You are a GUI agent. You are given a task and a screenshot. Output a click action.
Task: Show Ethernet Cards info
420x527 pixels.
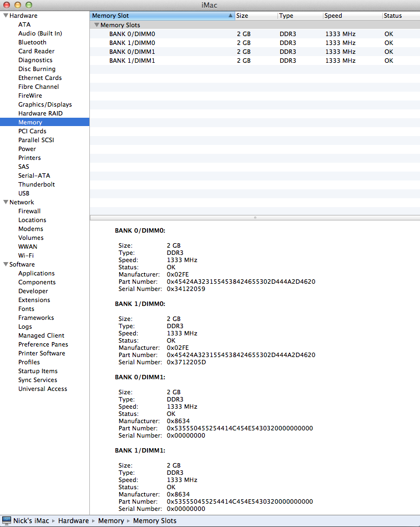point(40,78)
